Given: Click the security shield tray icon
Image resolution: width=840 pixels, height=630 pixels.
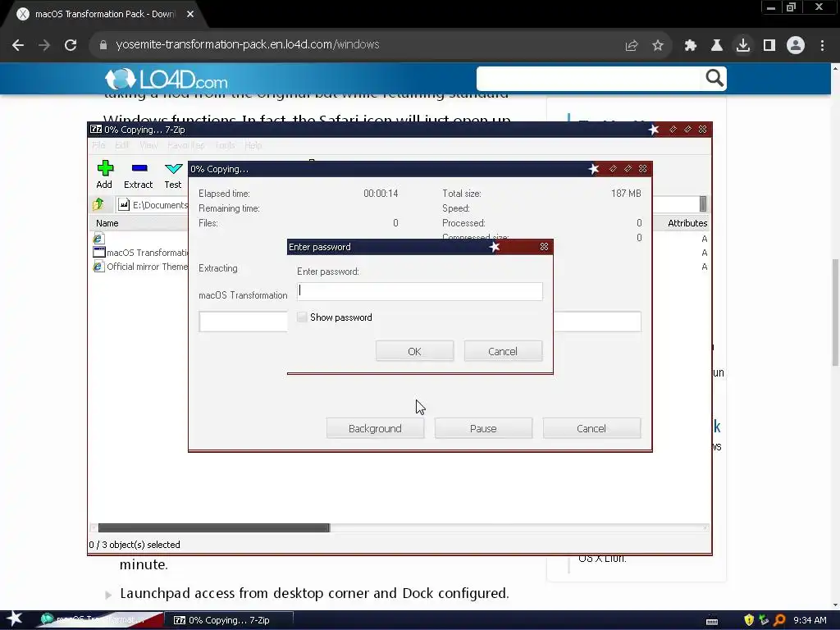Looking at the screenshot, I should (749, 620).
